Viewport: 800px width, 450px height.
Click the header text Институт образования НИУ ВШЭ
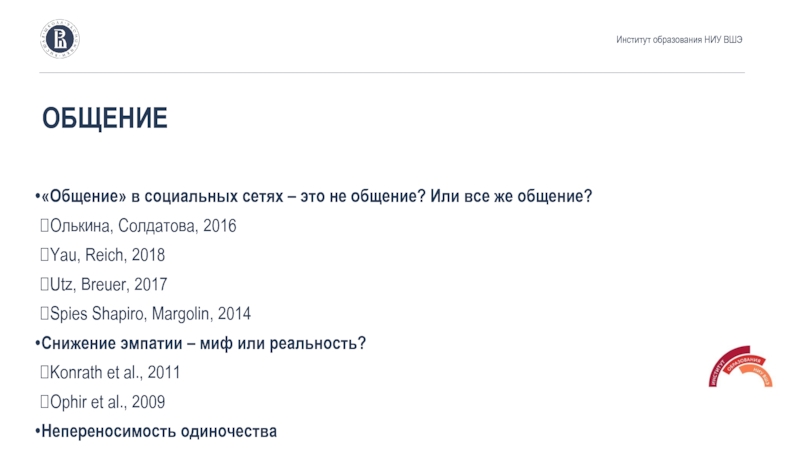(x=679, y=40)
